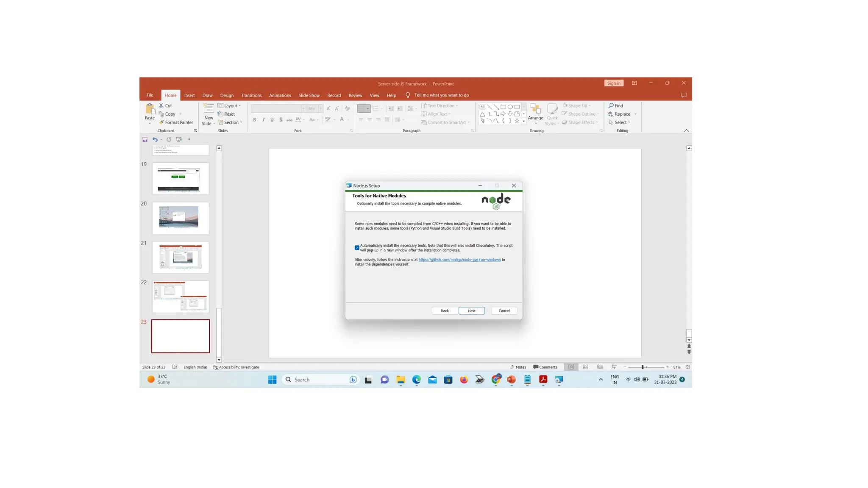The image size is (868, 488).
Task: Pick the Text Box shape in shapes gallery
Action: pyautogui.click(x=482, y=107)
